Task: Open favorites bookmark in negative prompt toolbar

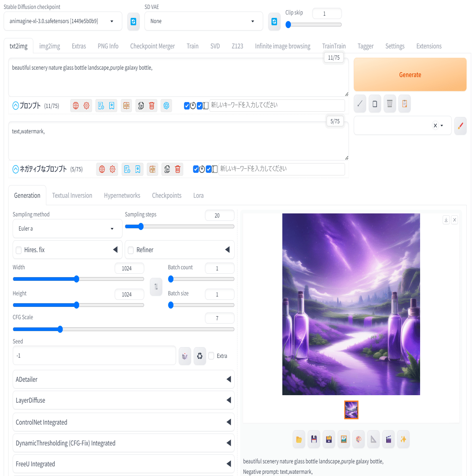Action: point(138,169)
